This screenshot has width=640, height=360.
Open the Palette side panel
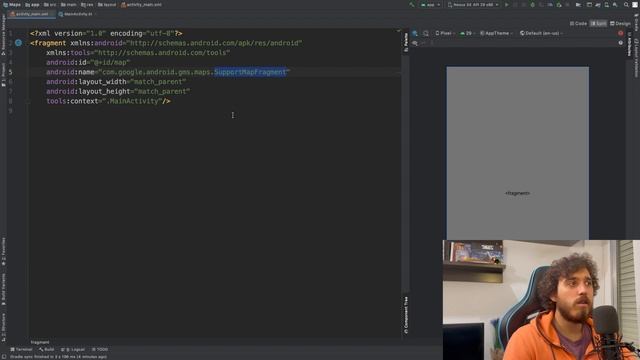pyautogui.click(x=406, y=42)
